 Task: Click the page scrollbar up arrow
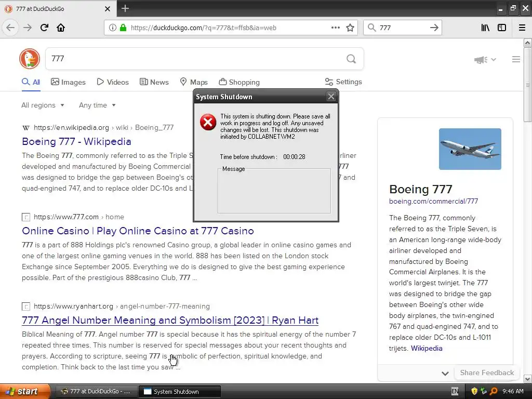point(527,43)
